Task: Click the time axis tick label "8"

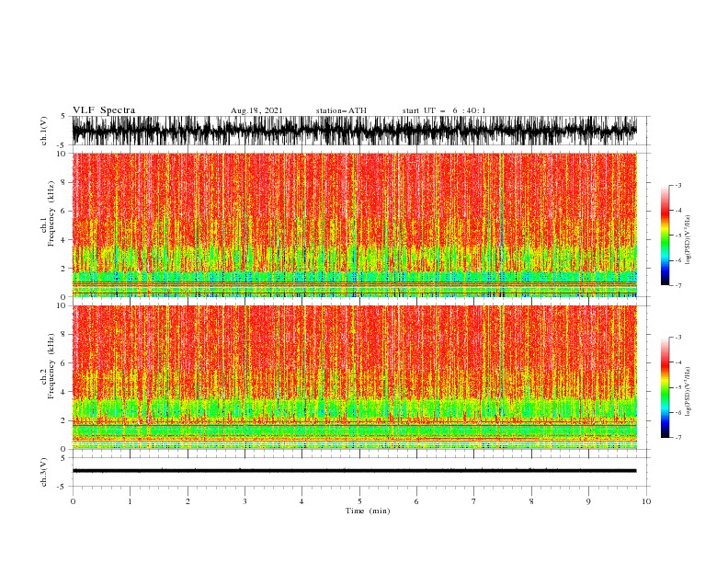Action: 531,501
